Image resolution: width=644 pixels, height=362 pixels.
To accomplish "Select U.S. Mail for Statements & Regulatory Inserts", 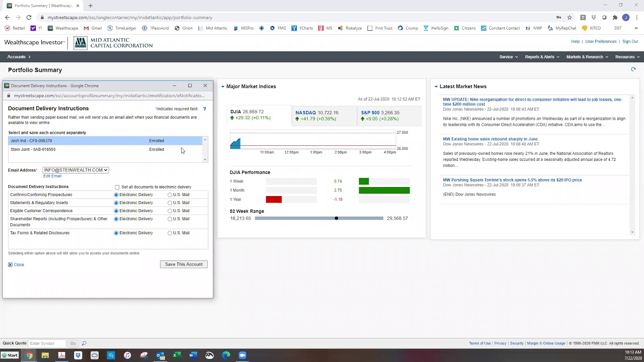I will 170,203.
